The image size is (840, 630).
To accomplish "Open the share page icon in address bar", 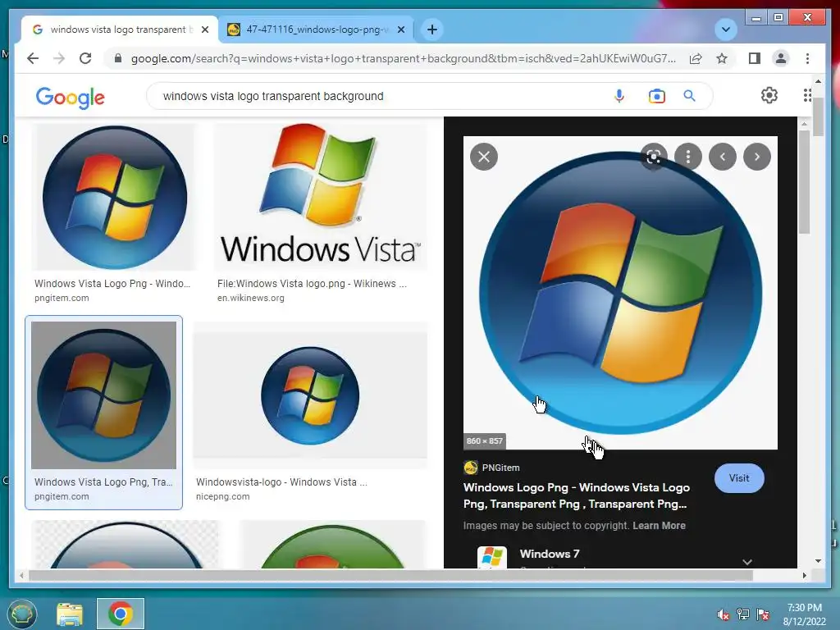I will pos(696,58).
